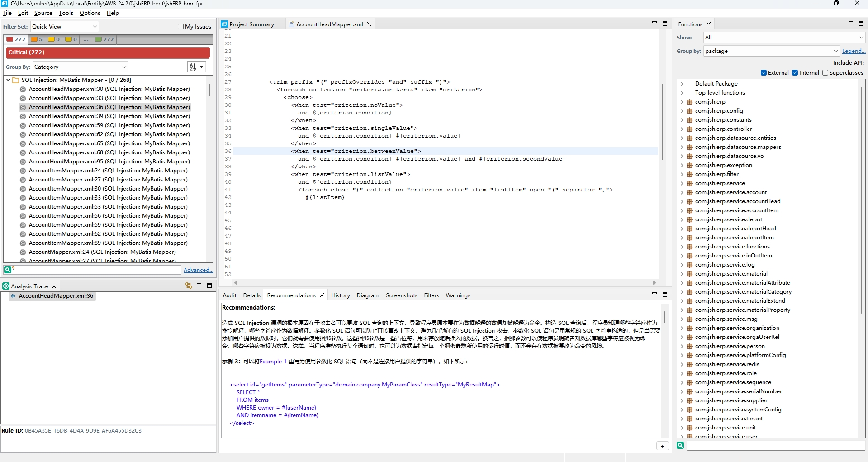Uncheck the External API checkbox
The width and height of the screenshot is (868, 462).
[764, 73]
